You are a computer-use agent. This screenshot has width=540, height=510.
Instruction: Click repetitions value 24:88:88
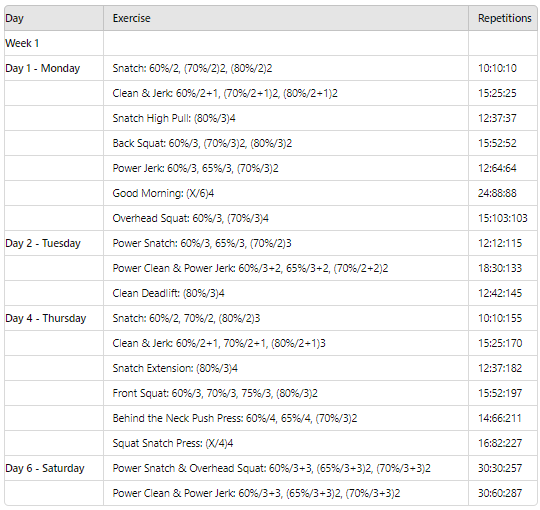497,193
